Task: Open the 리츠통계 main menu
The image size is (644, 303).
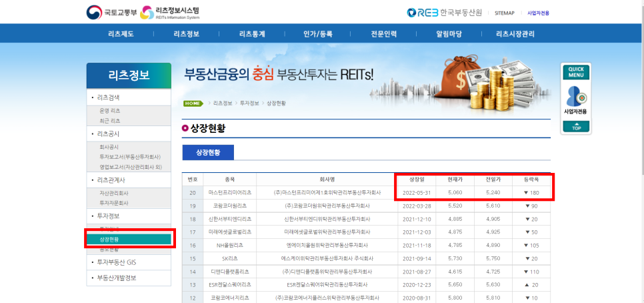Action: [252, 33]
